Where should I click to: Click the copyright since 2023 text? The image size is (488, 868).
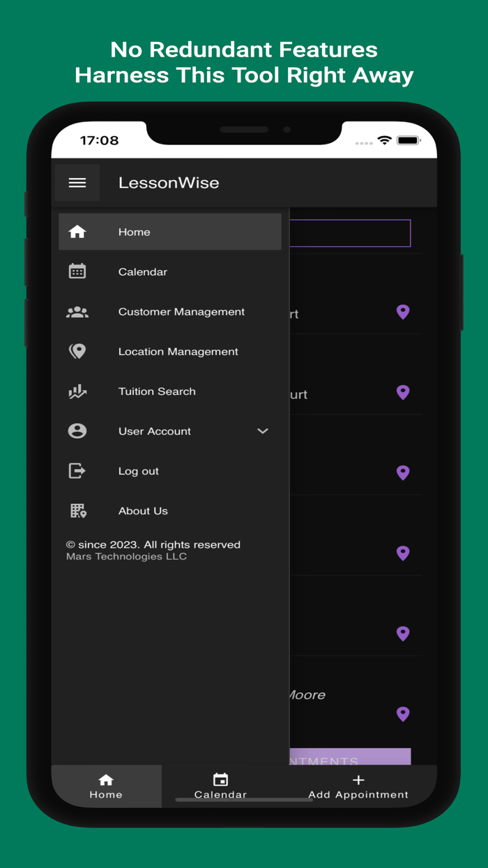click(153, 545)
